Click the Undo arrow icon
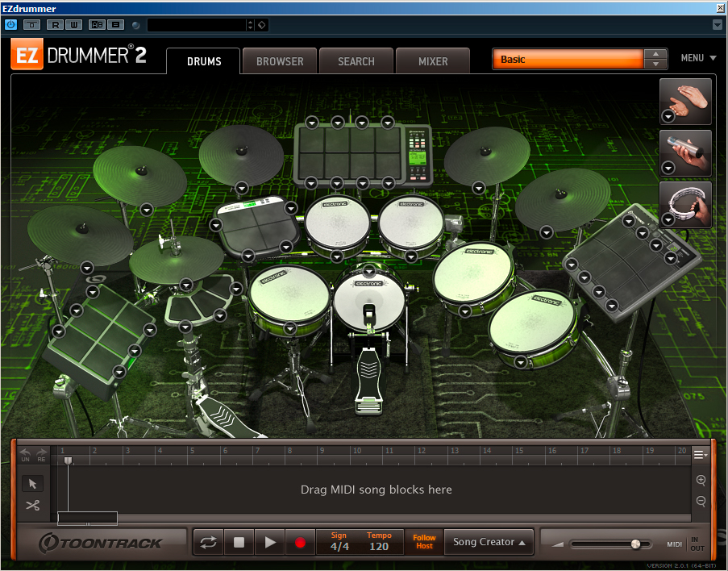This screenshot has width=728, height=571. pos(25,454)
